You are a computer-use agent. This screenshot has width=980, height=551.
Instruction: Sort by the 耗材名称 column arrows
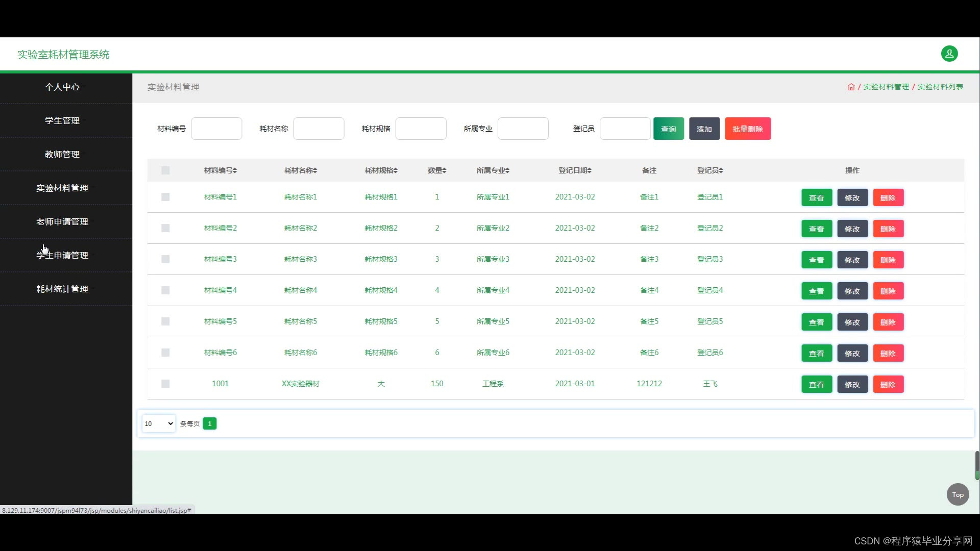tap(315, 170)
